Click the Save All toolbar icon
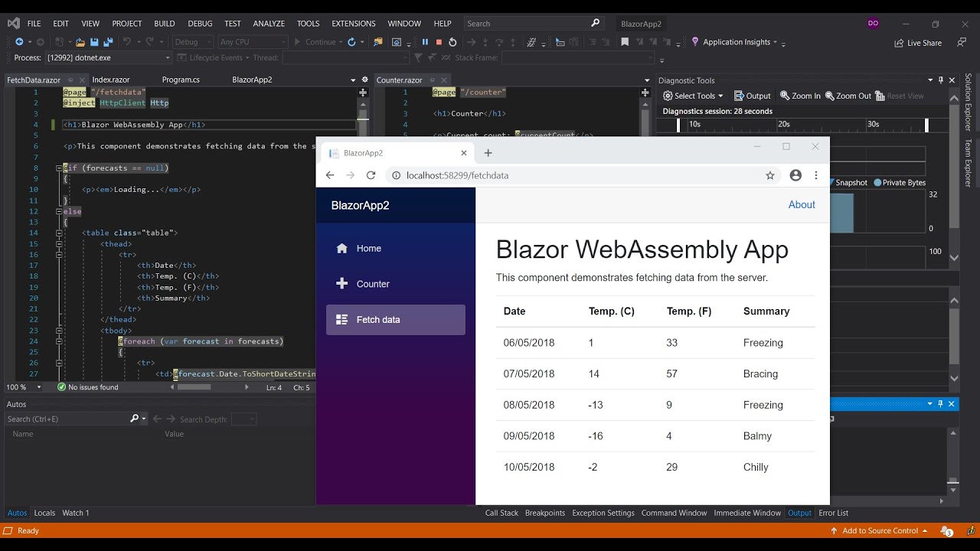 click(x=107, y=42)
